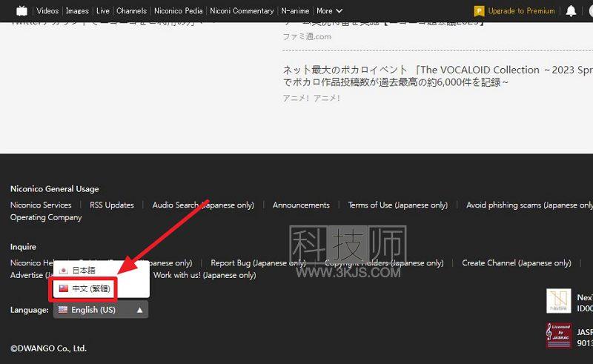Open Niconico Pedia in navigation bar
Viewport: 593px width, 364px height.
coord(179,11)
